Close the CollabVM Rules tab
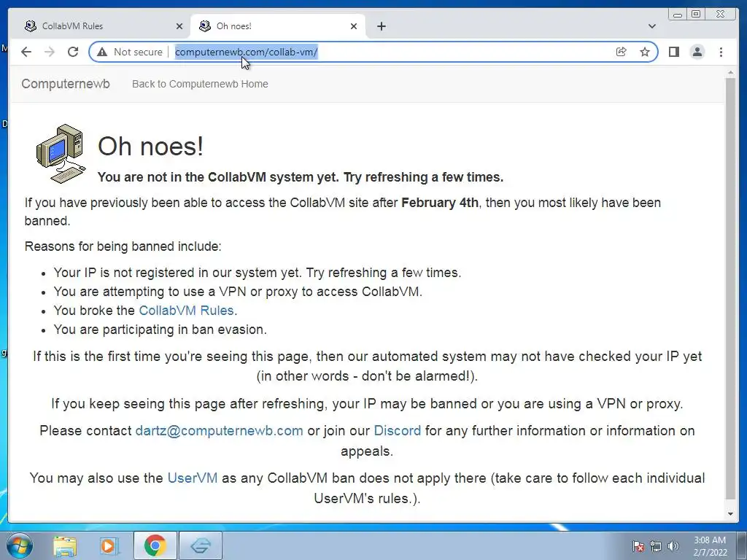Screen dimensions: 747x560 tap(179, 26)
